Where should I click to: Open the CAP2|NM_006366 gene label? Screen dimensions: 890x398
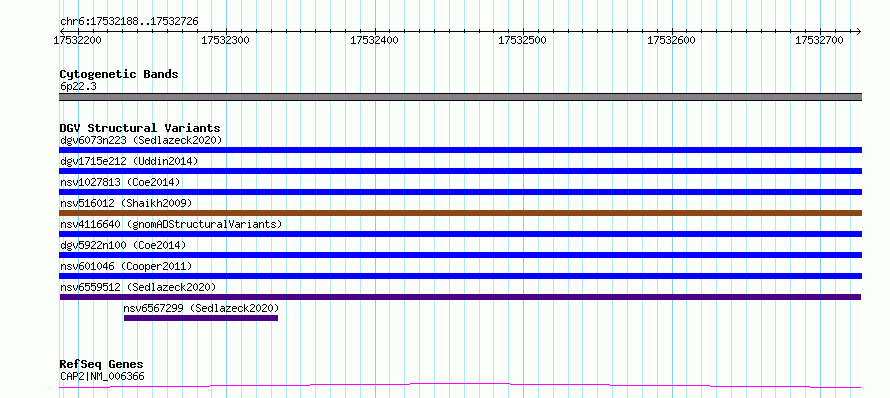[x=102, y=376]
